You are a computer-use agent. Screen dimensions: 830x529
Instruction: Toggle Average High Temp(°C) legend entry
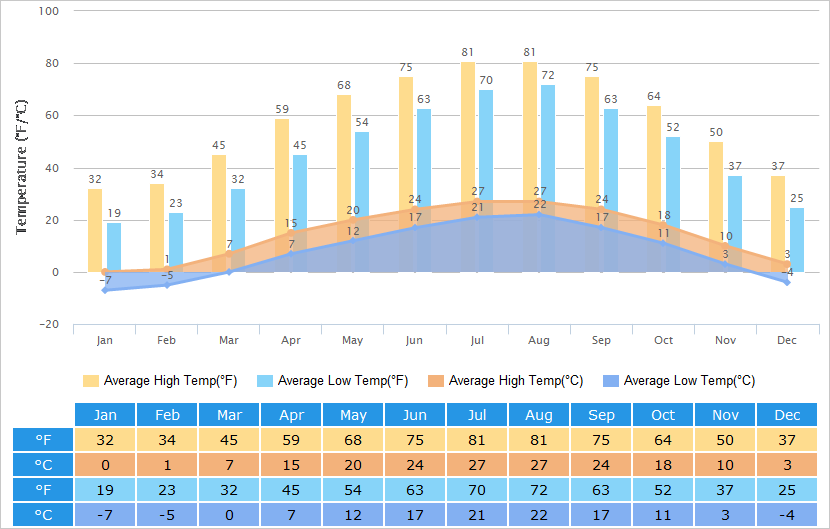pyautogui.click(x=506, y=381)
